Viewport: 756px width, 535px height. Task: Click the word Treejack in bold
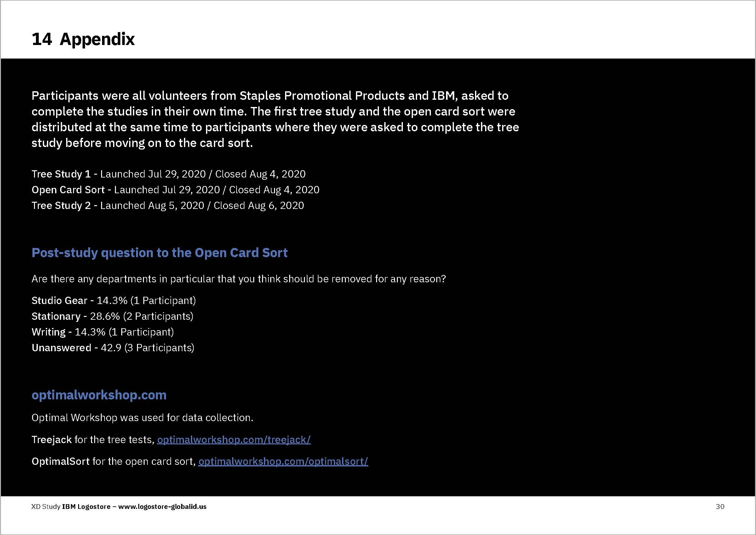point(51,439)
